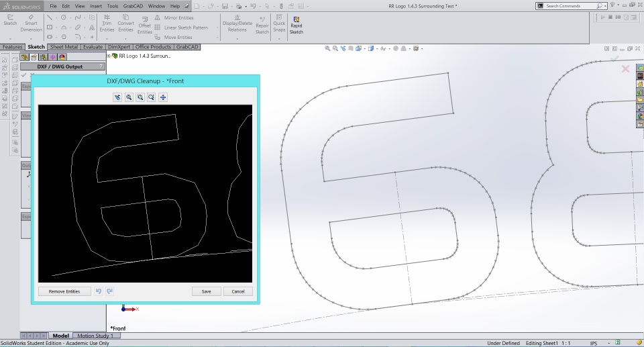Select the Smart Dimension tool
This screenshot has width=644, height=347.
pyautogui.click(x=32, y=23)
